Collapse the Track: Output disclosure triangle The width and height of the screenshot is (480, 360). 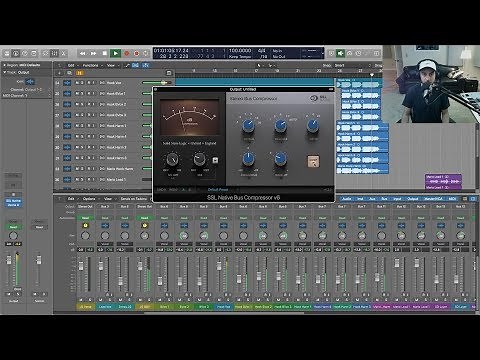[5, 72]
